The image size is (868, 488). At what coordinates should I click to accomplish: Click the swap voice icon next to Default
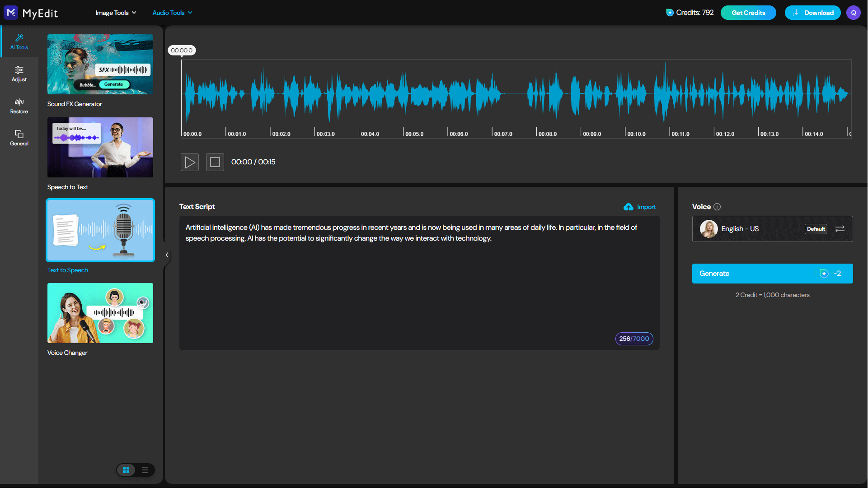[840, 229]
